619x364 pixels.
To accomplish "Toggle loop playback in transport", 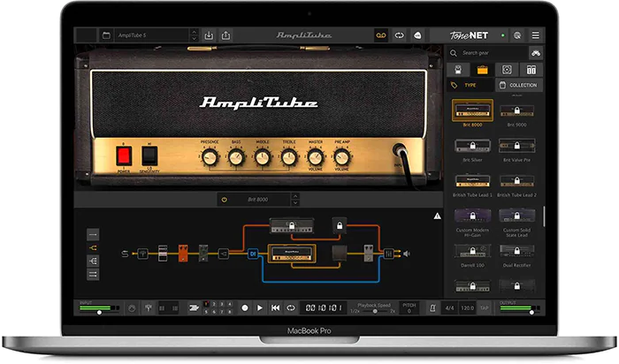I will [291, 308].
